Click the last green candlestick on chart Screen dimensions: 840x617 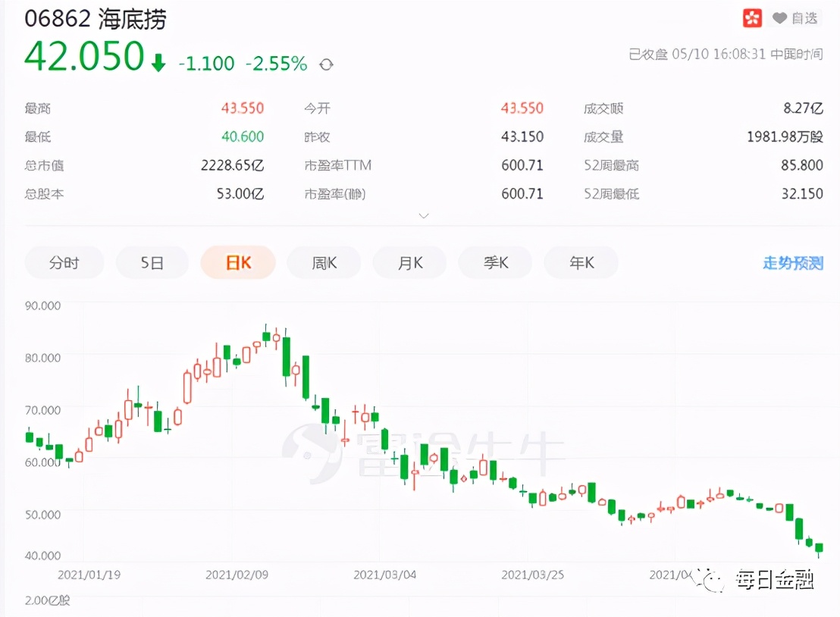(x=819, y=549)
